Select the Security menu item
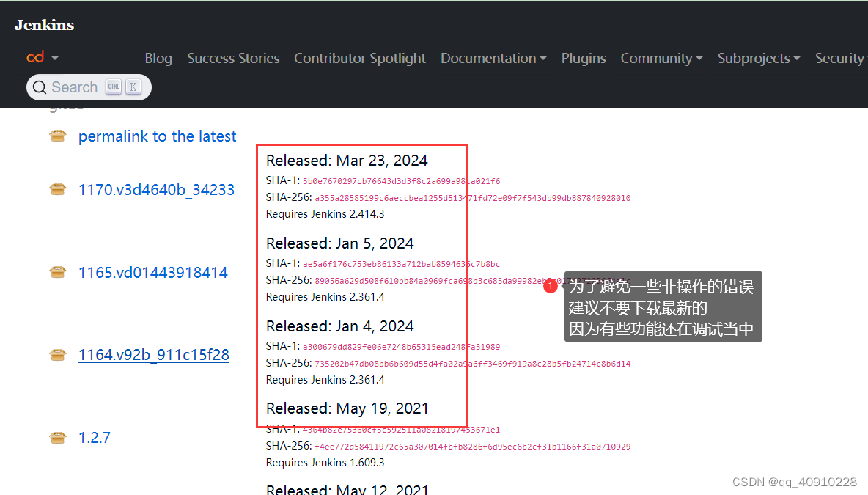Image resolution: width=868 pixels, height=495 pixels. [x=839, y=58]
